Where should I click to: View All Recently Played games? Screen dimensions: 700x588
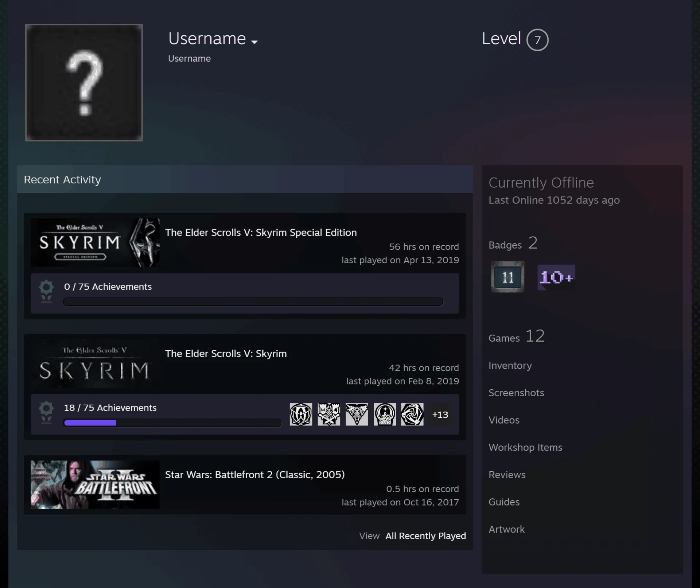[426, 536]
